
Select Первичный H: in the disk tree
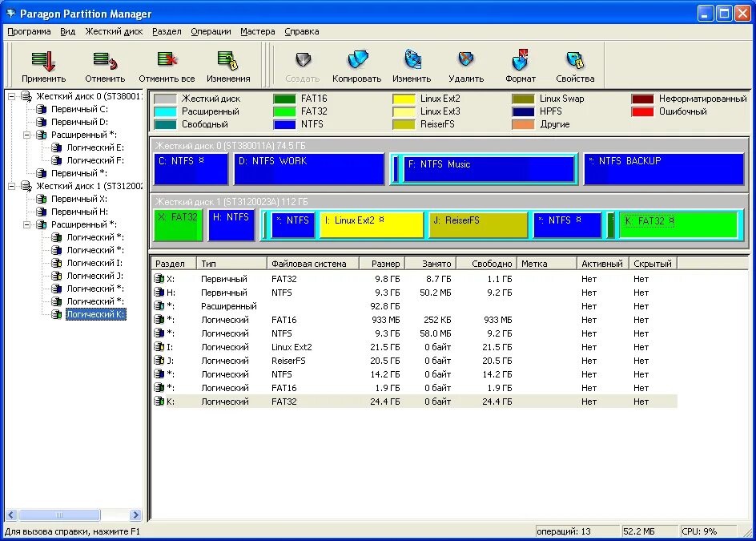79,212
